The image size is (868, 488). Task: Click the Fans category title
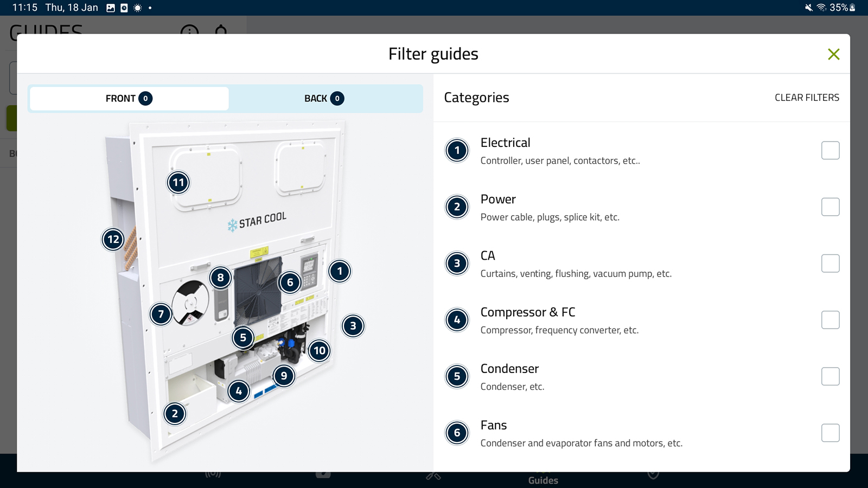click(x=494, y=425)
